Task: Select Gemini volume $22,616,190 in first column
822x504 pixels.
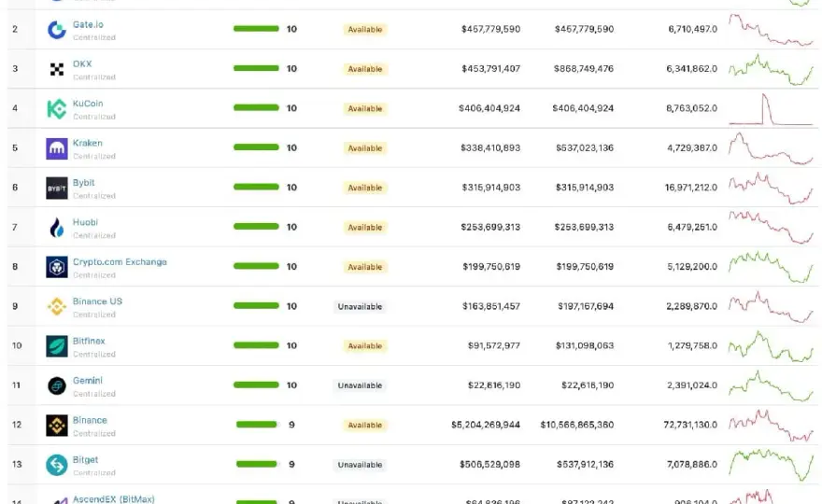Action: 494,385
